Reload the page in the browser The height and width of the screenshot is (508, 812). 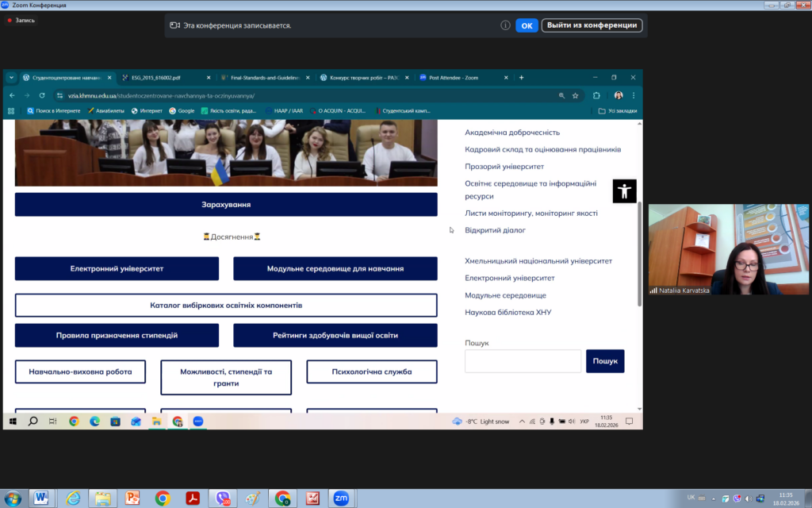point(42,95)
